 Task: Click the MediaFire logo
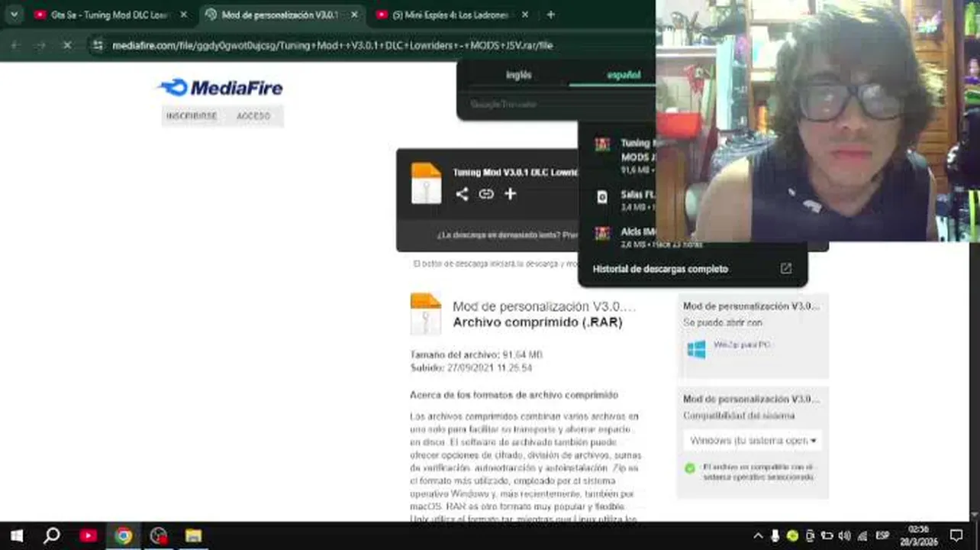tap(221, 88)
